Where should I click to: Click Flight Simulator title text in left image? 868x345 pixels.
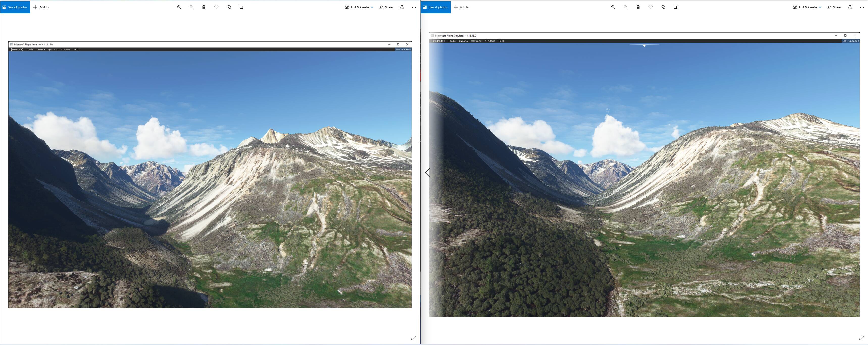pyautogui.click(x=33, y=44)
